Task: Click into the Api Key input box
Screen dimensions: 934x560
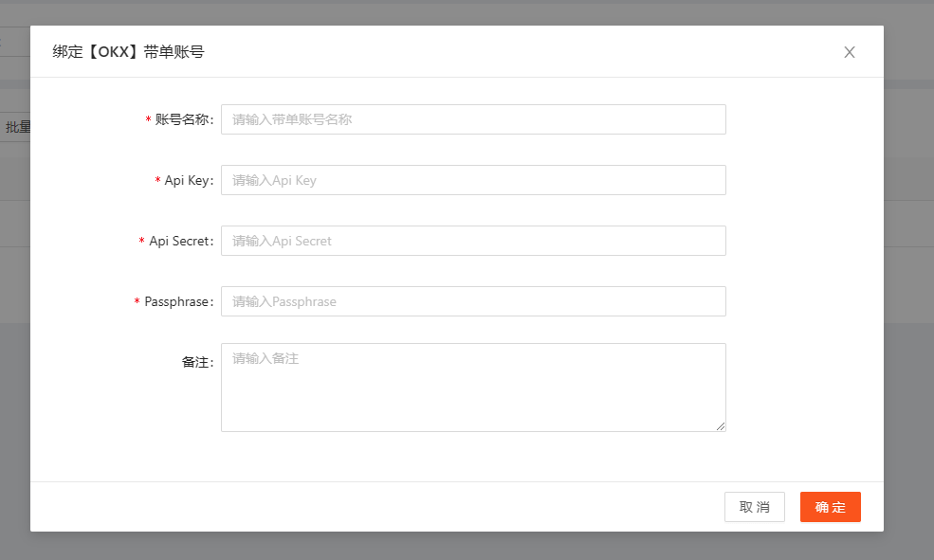Action: (x=473, y=180)
